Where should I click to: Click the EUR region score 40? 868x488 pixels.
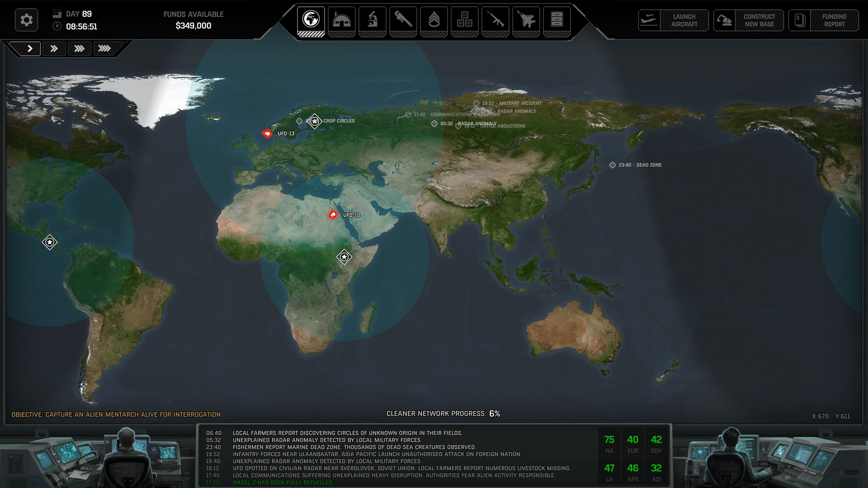coord(633,440)
